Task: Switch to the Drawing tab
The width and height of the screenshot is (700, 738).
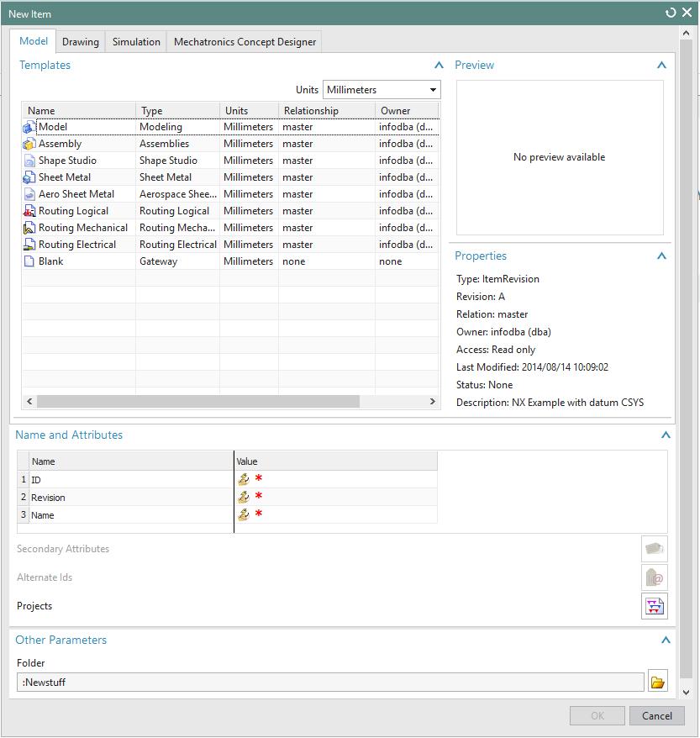Action: coord(81,42)
